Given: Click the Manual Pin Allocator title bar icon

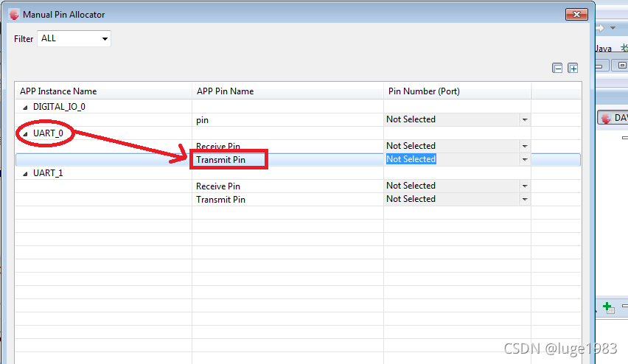Looking at the screenshot, I should point(14,15).
